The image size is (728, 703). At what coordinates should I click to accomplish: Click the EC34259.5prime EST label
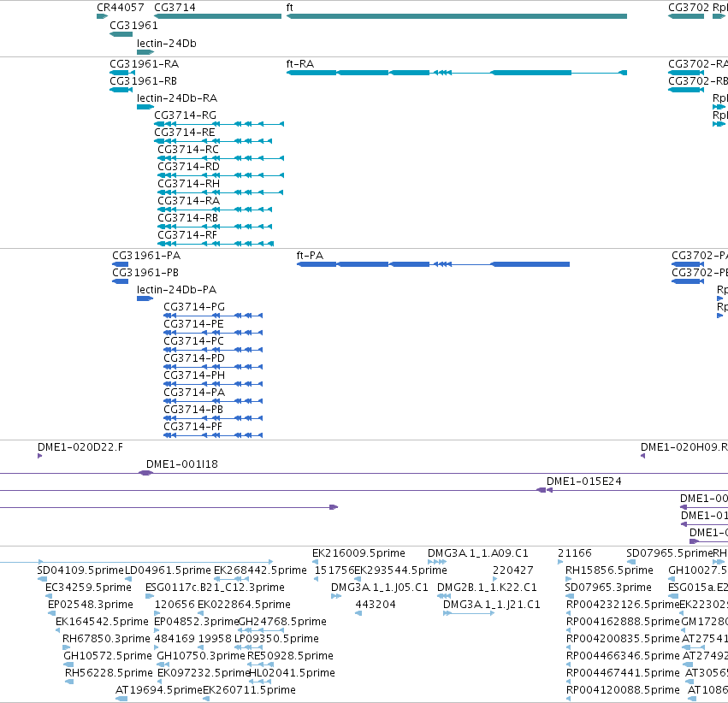pyautogui.click(x=88, y=588)
